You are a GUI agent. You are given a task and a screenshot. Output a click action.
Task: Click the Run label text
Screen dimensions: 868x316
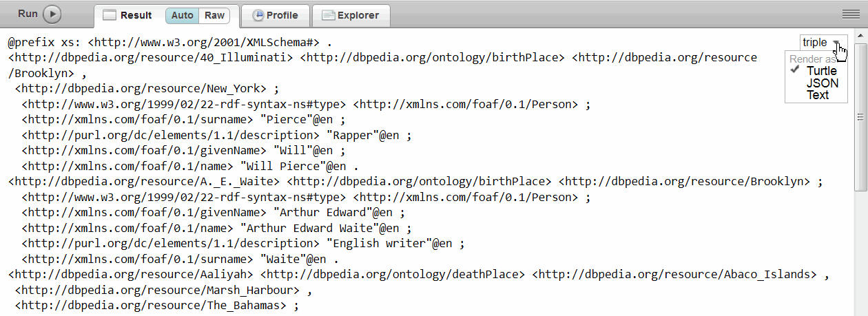click(x=28, y=14)
